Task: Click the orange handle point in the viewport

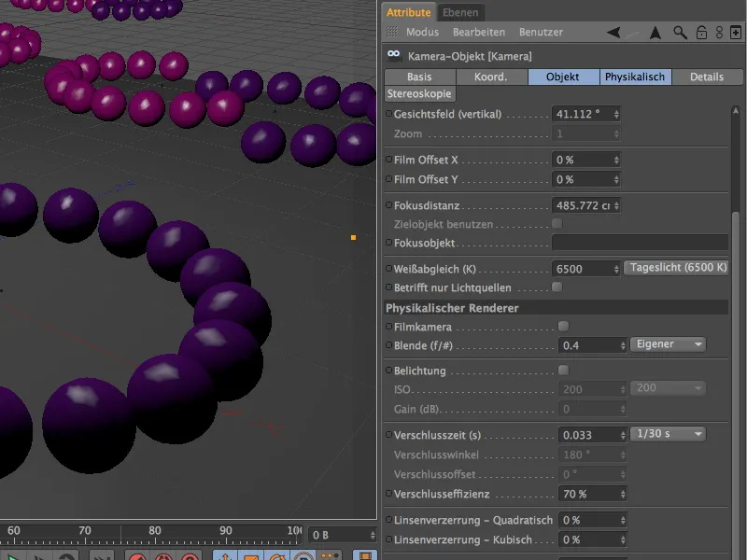Action: pos(354,237)
